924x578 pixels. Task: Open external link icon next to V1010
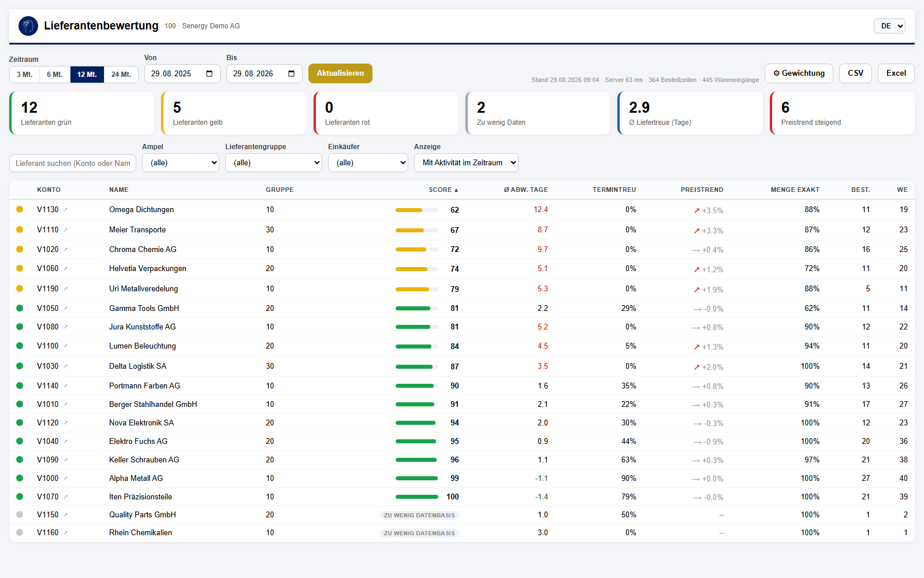tap(66, 405)
